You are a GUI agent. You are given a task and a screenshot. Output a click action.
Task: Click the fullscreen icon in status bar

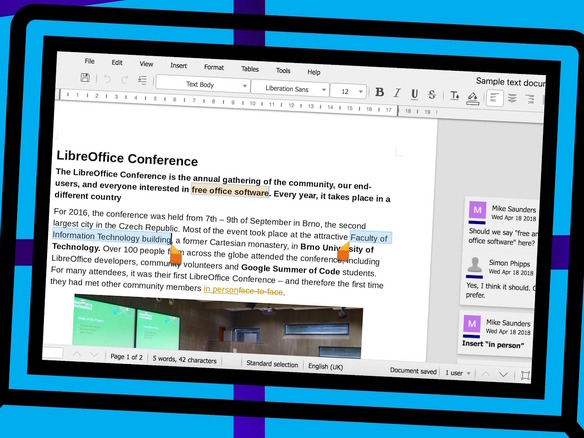[x=525, y=375]
